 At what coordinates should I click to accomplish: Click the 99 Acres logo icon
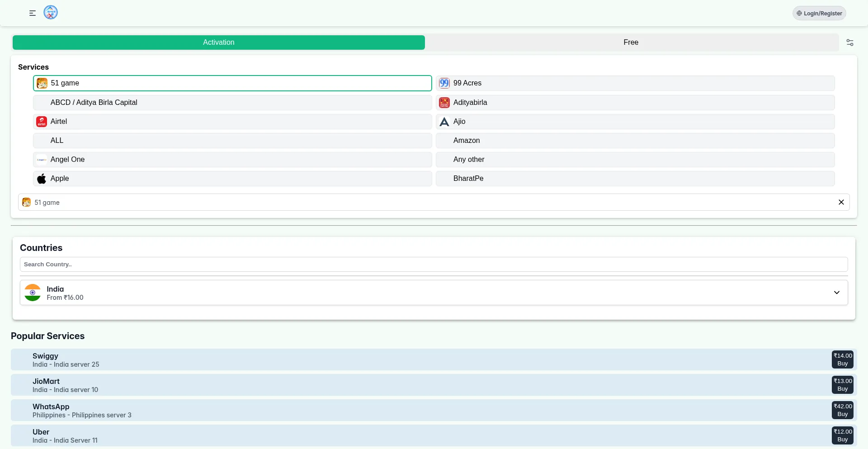(x=444, y=83)
